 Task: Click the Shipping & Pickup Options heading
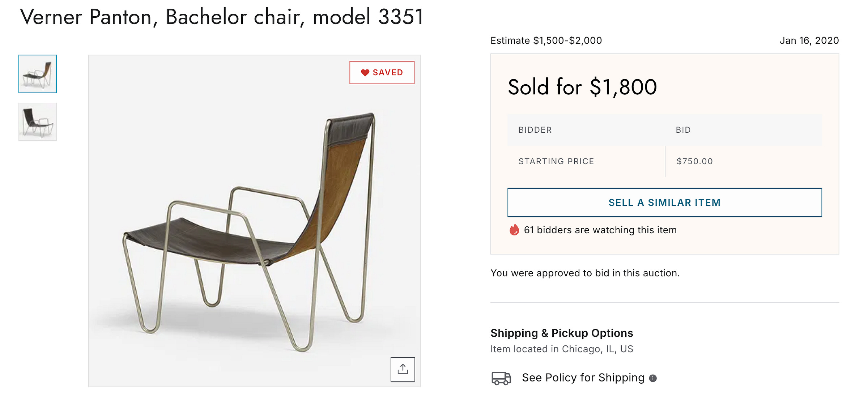pyautogui.click(x=562, y=333)
